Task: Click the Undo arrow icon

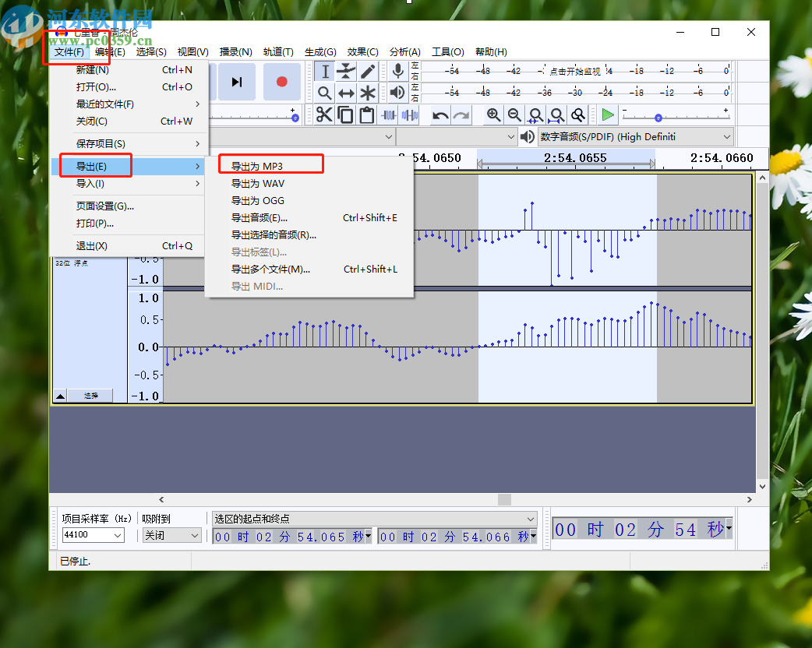Action: point(440,115)
